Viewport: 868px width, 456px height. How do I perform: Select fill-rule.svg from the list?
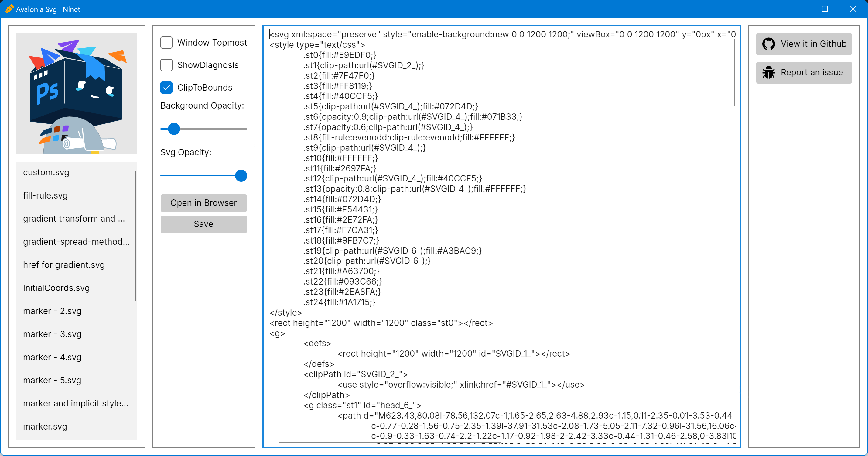click(46, 195)
